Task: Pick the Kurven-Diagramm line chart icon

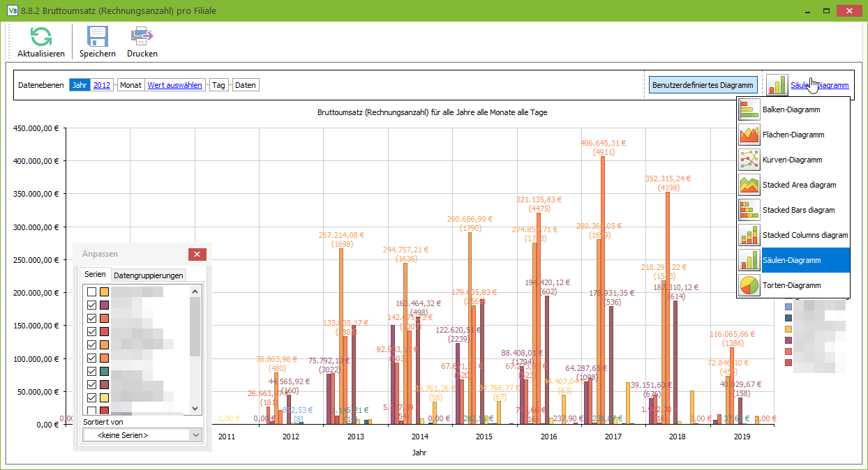Action: point(749,160)
